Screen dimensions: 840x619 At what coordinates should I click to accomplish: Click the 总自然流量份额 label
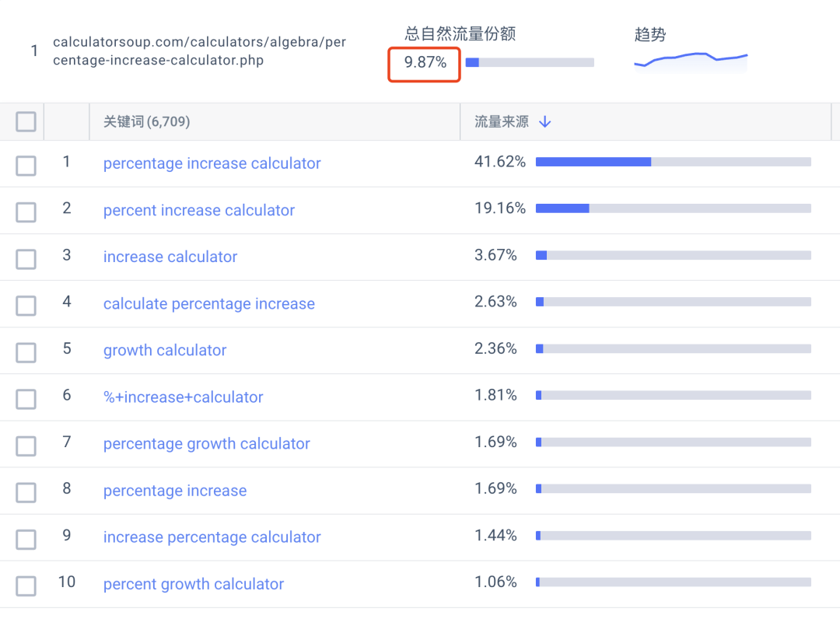point(460,33)
